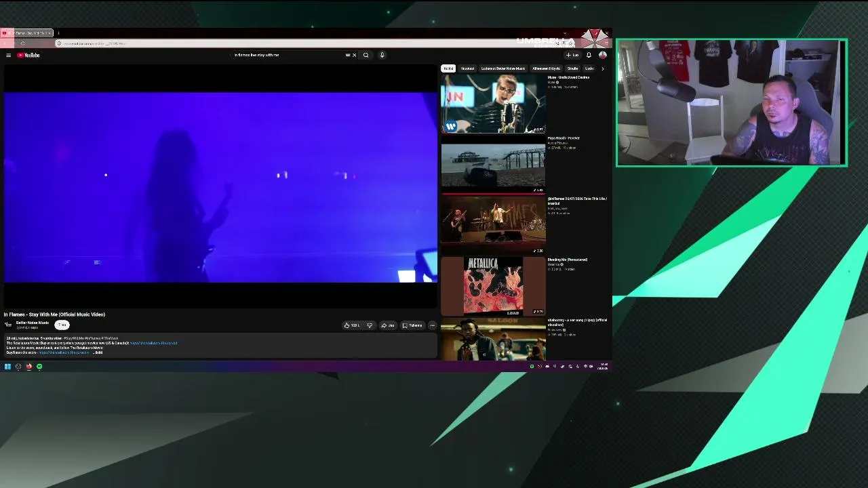The width and height of the screenshot is (868, 488).
Task: Clear the search text with the X icon
Action: [x=354, y=55]
